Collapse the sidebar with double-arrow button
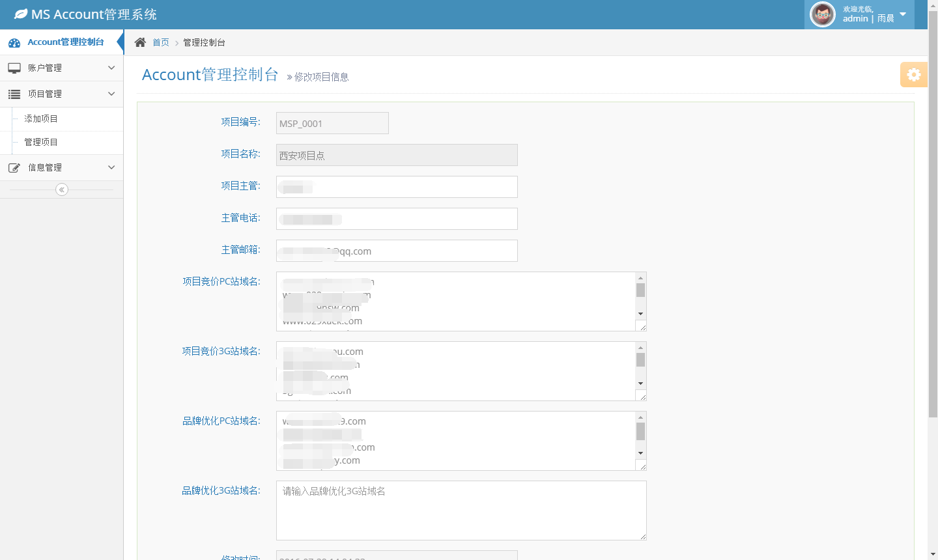Viewport: 938px width, 560px height. (62, 189)
